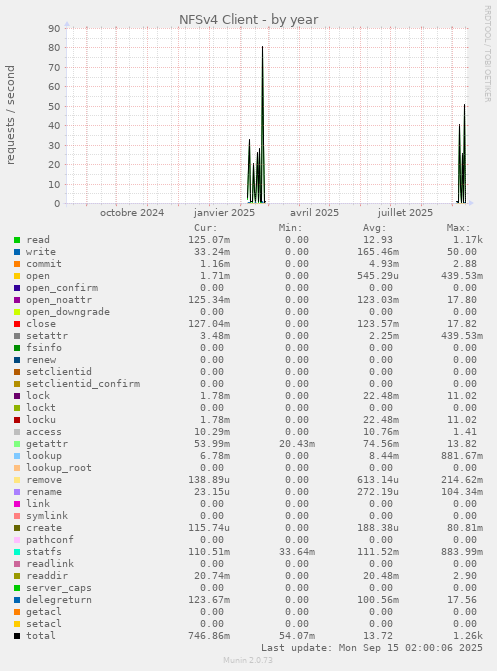
Task: Select the 'open_confirm' legend label
Action: coord(62,288)
